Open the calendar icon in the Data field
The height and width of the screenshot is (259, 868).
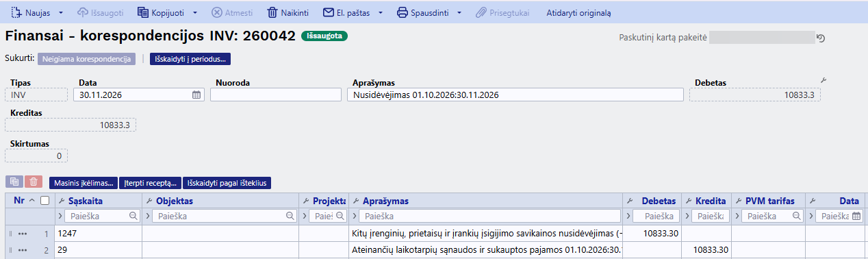pyautogui.click(x=196, y=95)
